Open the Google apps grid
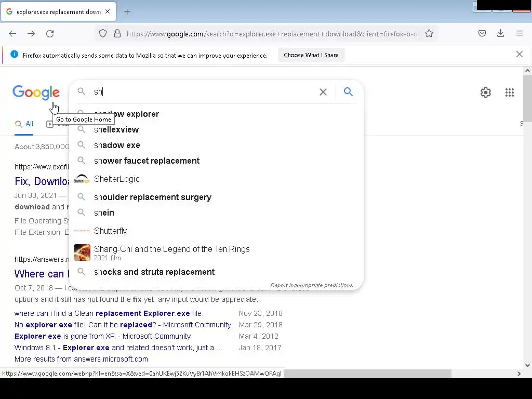The image size is (532, 399). (x=510, y=92)
